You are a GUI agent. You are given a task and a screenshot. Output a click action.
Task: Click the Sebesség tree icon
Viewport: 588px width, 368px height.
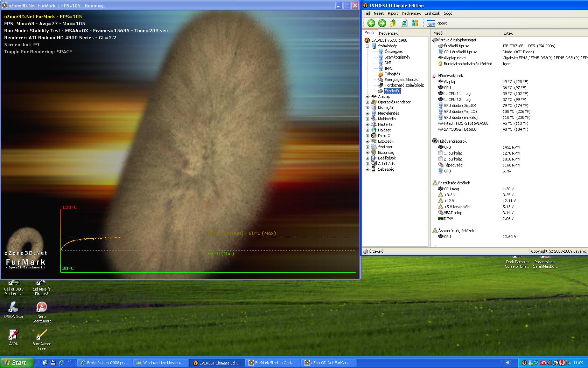click(x=374, y=169)
